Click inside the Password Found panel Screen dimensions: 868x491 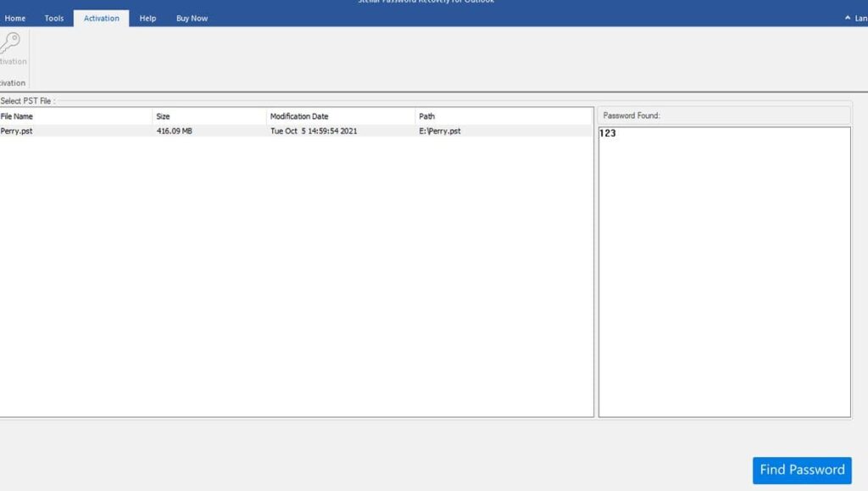click(725, 271)
